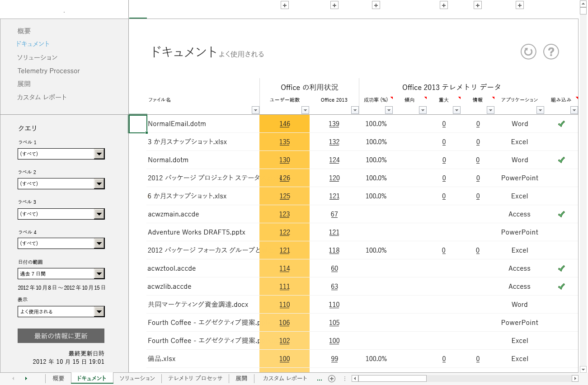
Task: Open 重大 column filter dropdown
Action: pyautogui.click(x=456, y=110)
